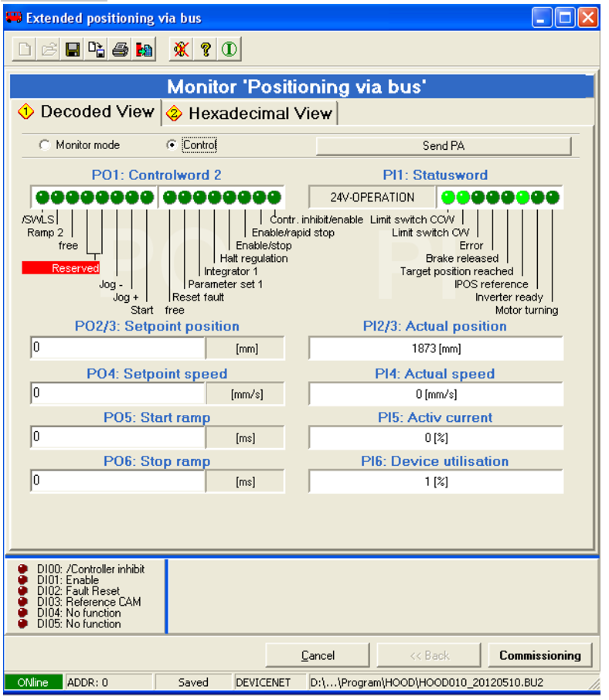
Task: Switch to the Hexadecimal View tab
Action: tap(250, 114)
